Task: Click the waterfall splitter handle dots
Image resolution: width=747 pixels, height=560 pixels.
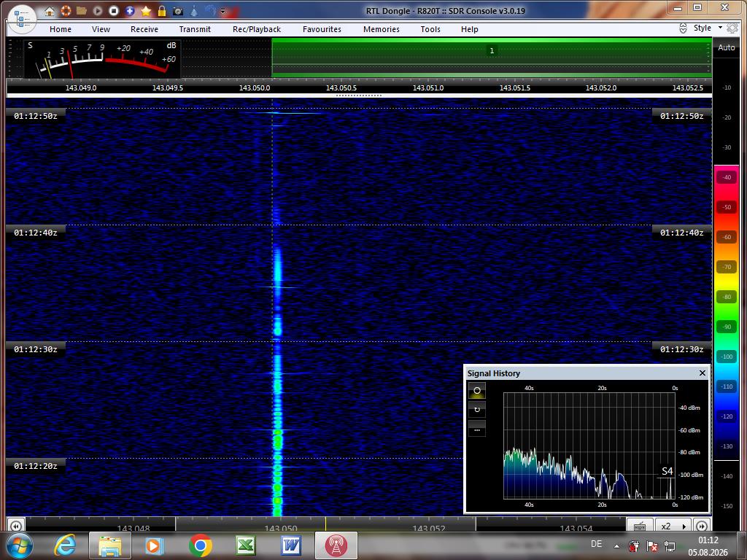Action: click(359, 96)
